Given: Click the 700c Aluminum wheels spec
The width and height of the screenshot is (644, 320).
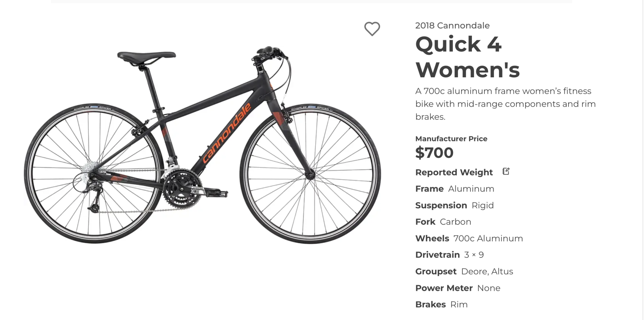Looking at the screenshot, I should (487, 238).
